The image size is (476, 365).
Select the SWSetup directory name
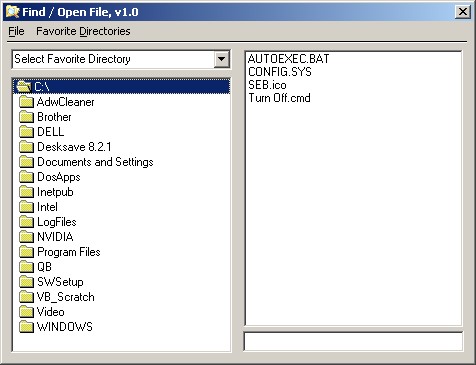(x=60, y=282)
